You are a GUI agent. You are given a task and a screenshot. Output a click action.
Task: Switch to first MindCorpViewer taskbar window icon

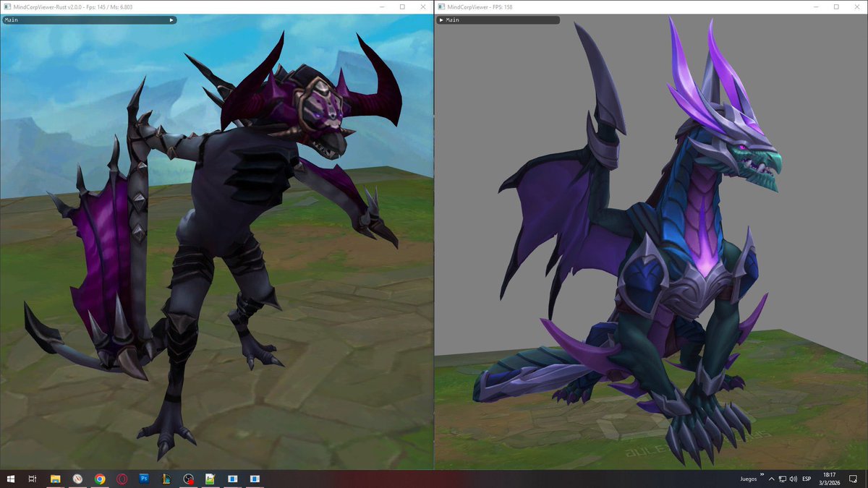pyautogui.click(x=232, y=479)
